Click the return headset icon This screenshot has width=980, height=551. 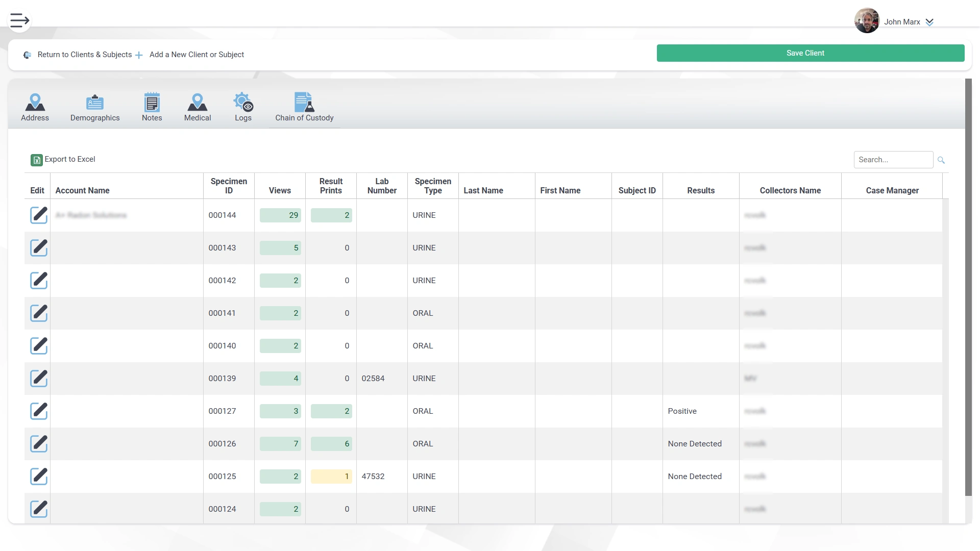click(27, 55)
